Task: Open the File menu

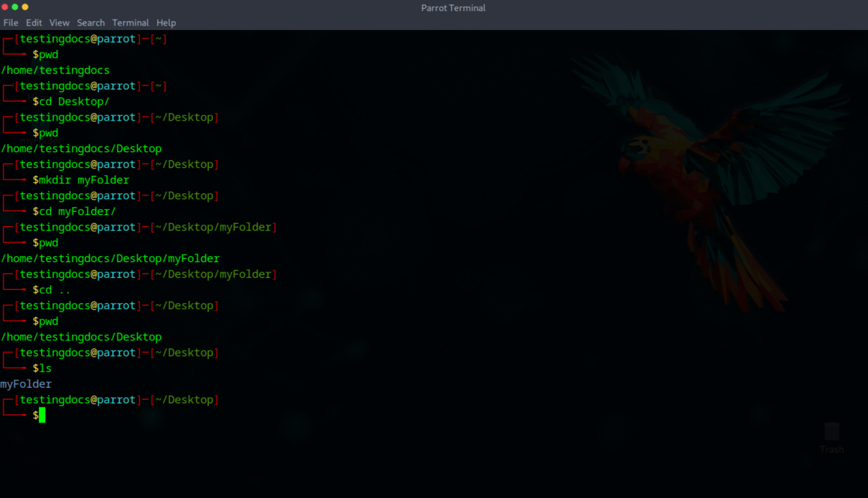Action: [x=10, y=23]
